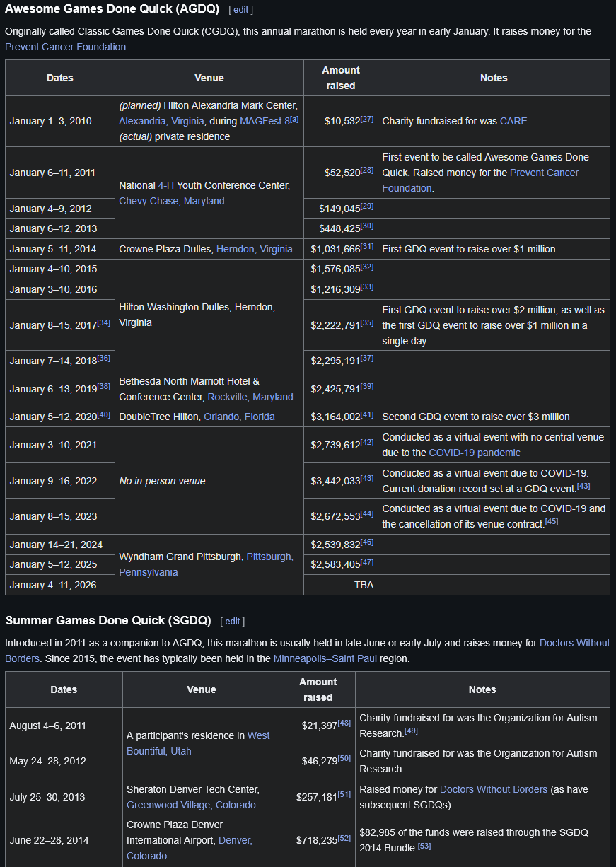The width and height of the screenshot is (616, 867).
Task: Open citation [45] after 'venue contract'
Action: pos(552,522)
